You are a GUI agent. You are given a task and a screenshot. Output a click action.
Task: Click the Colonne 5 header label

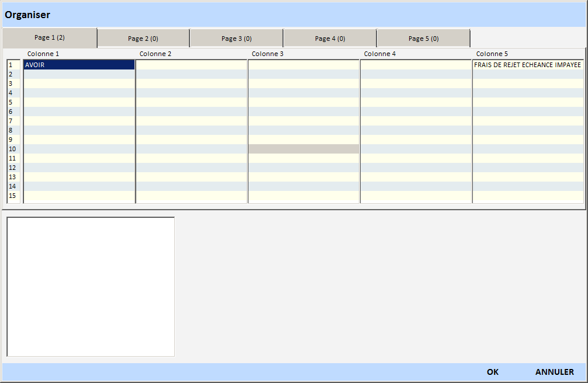(x=492, y=54)
